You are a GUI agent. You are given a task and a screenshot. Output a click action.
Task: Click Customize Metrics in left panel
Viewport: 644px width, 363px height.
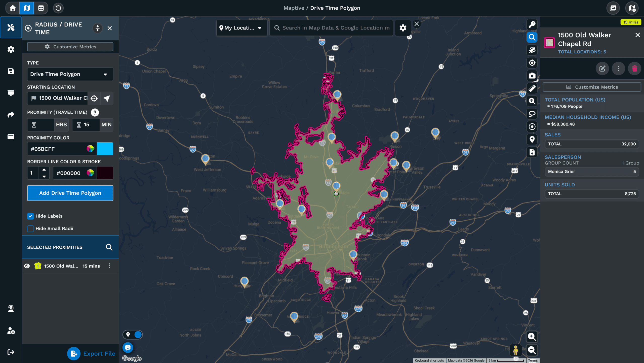[70, 47]
